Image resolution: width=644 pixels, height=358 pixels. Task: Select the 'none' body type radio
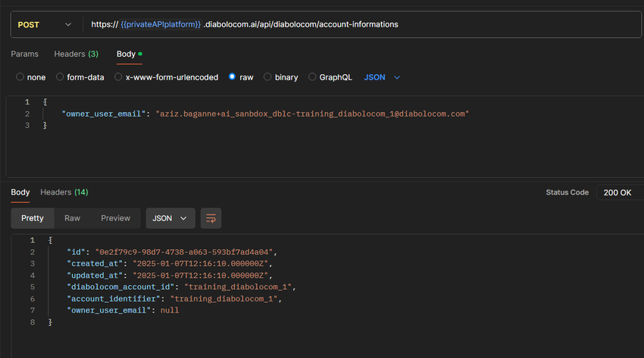click(x=20, y=77)
